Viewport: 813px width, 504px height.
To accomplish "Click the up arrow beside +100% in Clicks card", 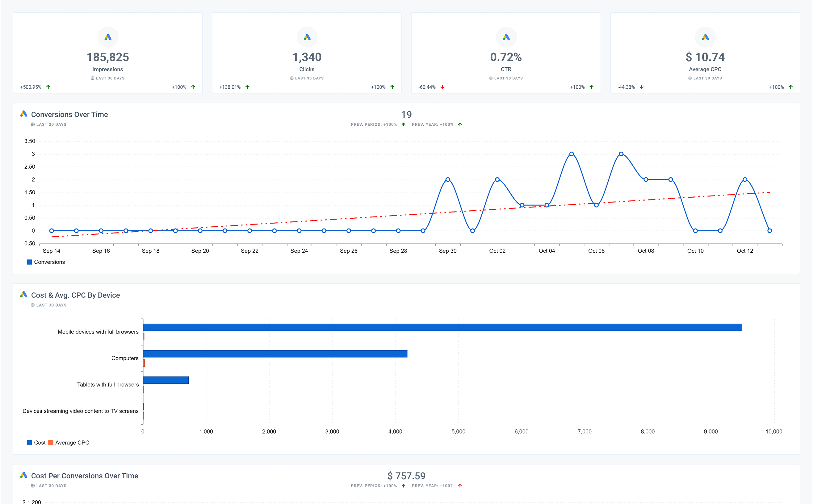I will pos(392,87).
